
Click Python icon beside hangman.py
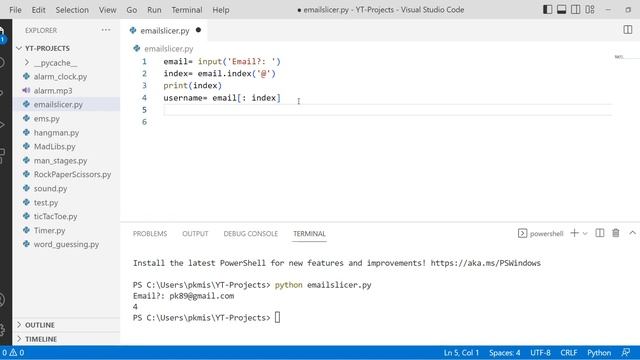click(27, 132)
